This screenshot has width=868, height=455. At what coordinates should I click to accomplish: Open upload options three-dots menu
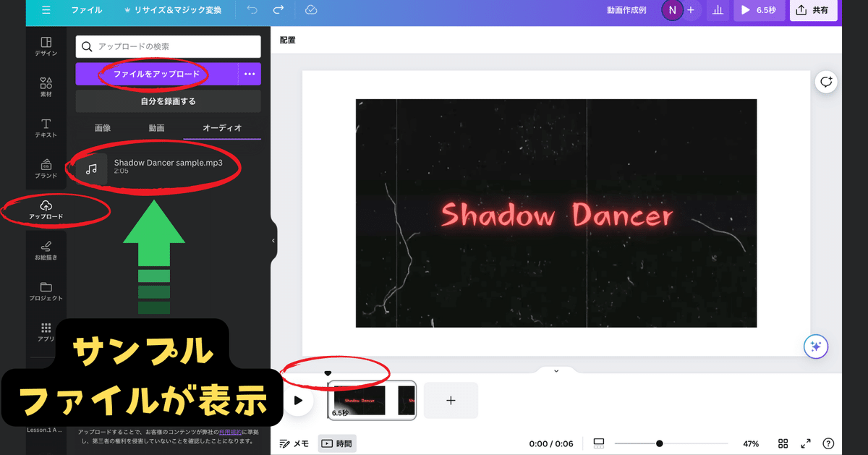(250, 74)
